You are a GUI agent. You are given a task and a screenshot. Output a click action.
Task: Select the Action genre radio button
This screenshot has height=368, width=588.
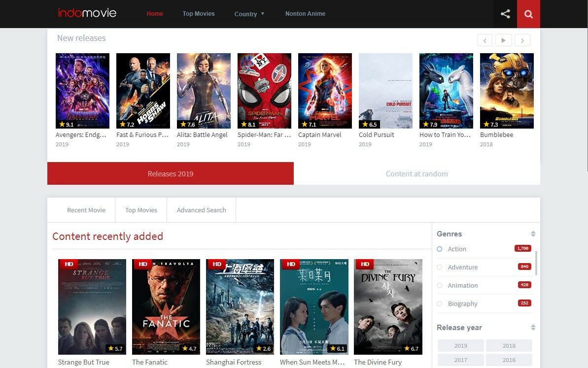click(x=440, y=249)
